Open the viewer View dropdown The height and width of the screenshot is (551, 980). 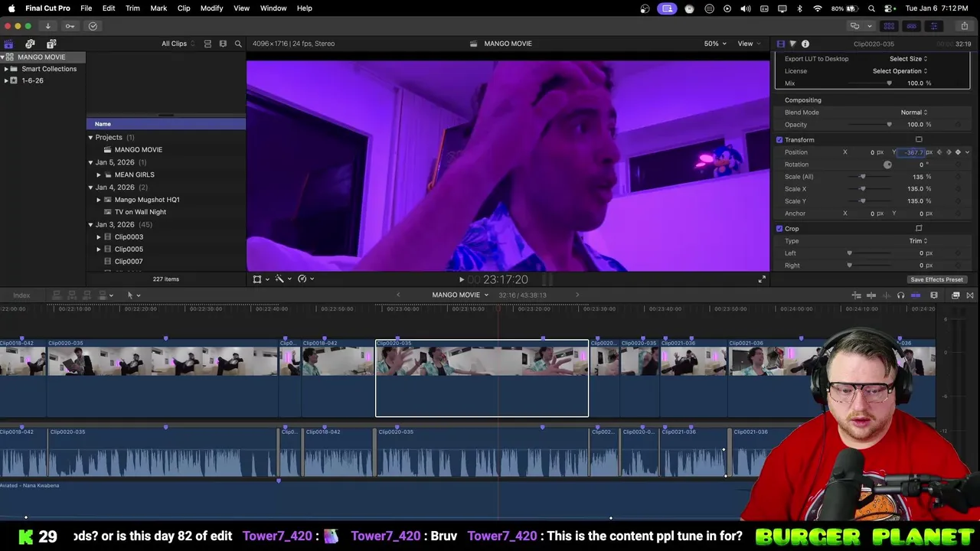(x=748, y=44)
